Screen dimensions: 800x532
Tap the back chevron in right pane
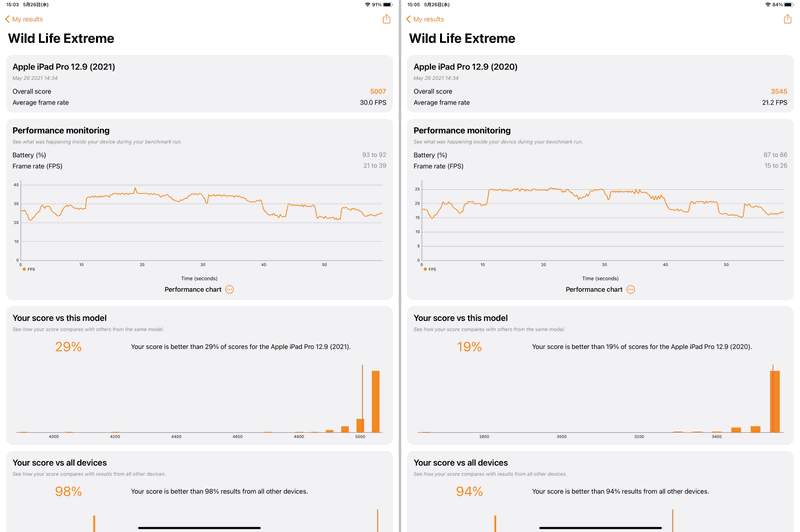(x=408, y=19)
